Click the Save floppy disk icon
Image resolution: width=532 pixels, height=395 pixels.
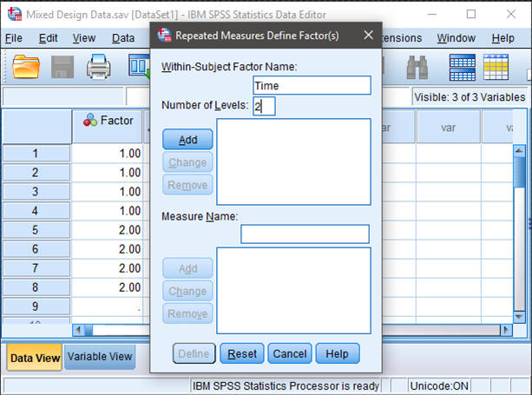(x=62, y=67)
